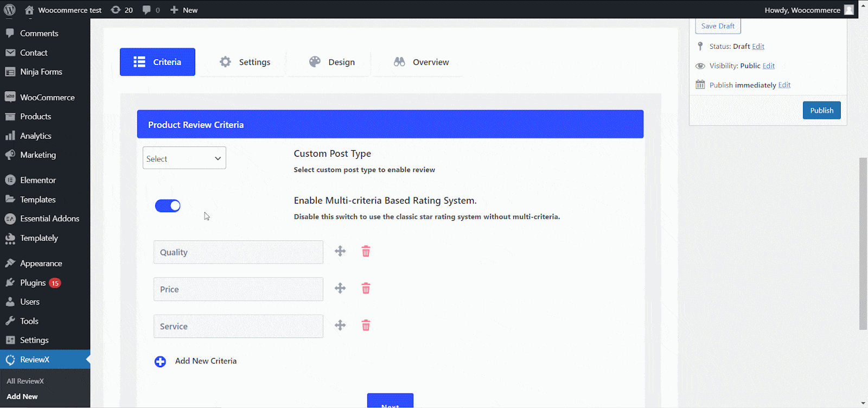Delete the Service criteria with trash icon
868x408 pixels.
point(366,325)
